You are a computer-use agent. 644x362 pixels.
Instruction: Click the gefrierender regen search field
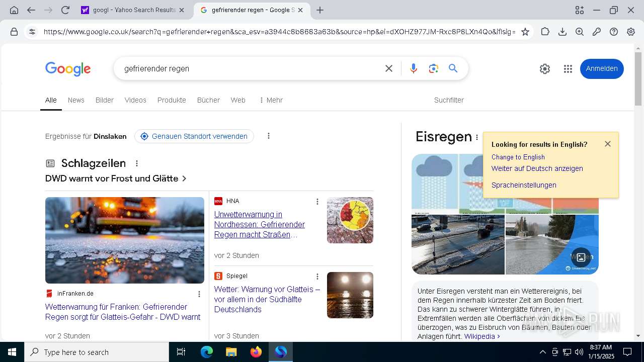click(252, 68)
